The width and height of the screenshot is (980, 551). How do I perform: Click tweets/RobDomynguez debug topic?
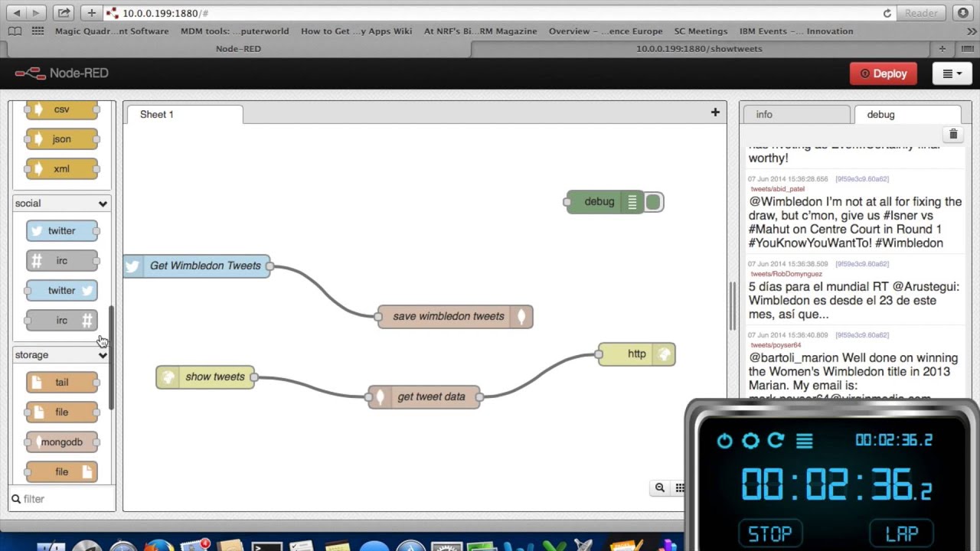[x=786, y=273]
